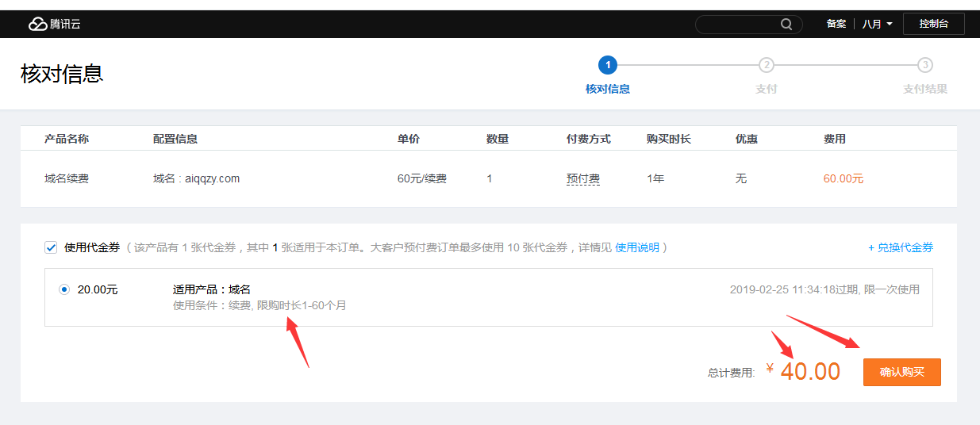Select the 20.00元 voucher radio button
980x425 pixels.
64,289
